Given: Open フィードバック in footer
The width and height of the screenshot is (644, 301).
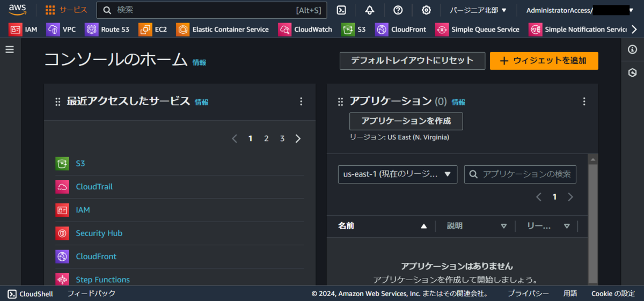Looking at the screenshot, I should (x=91, y=293).
